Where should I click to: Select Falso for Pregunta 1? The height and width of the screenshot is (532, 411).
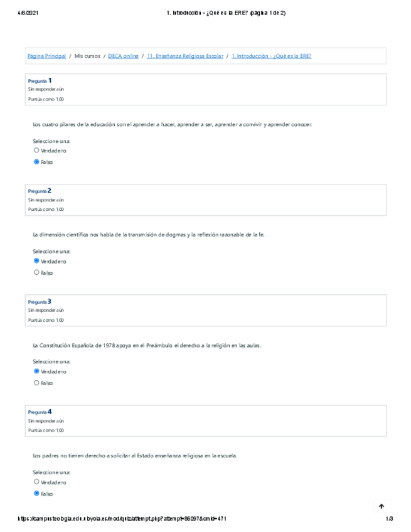pos(37,162)
